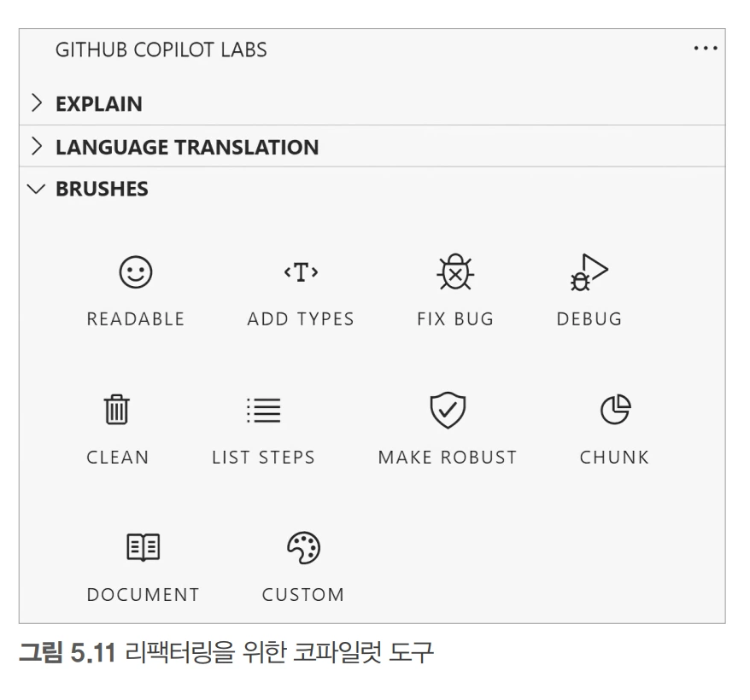Click the CHUNK label

click(615, 457)
